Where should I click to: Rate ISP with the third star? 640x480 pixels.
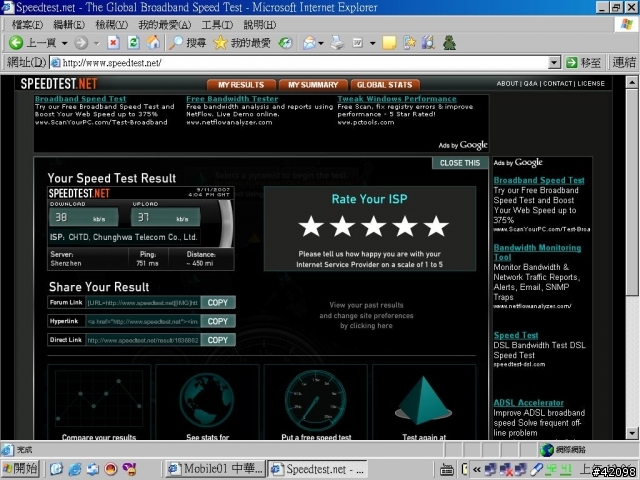[x=373, y=226]
